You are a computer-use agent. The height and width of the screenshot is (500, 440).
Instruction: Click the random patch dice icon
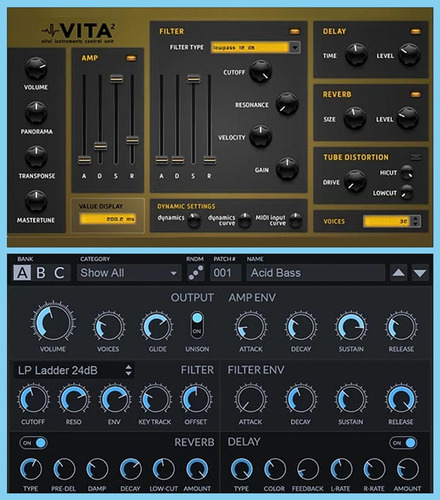point(196,273)
